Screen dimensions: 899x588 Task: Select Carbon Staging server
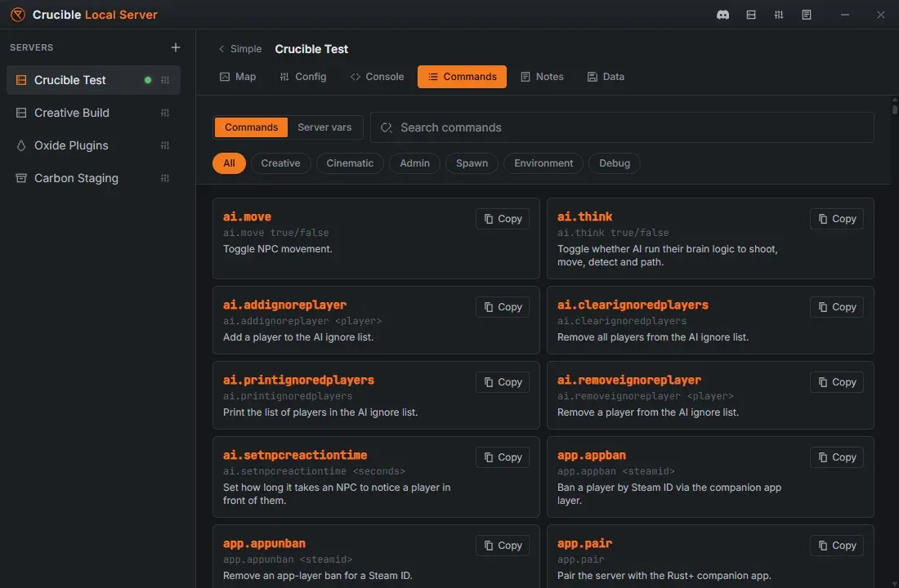[x=93, y=178]
